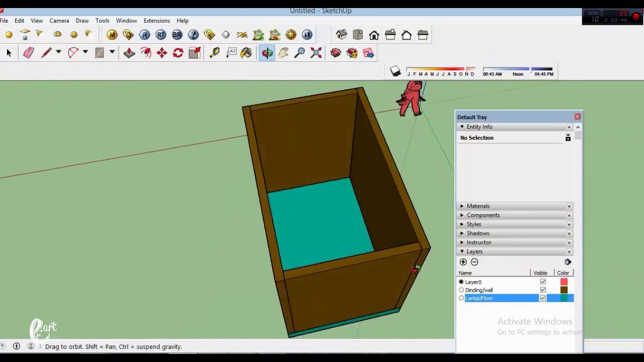The image size is (644, 362).
Task: Switch to Iso view house icon
Action: [342, 35]
